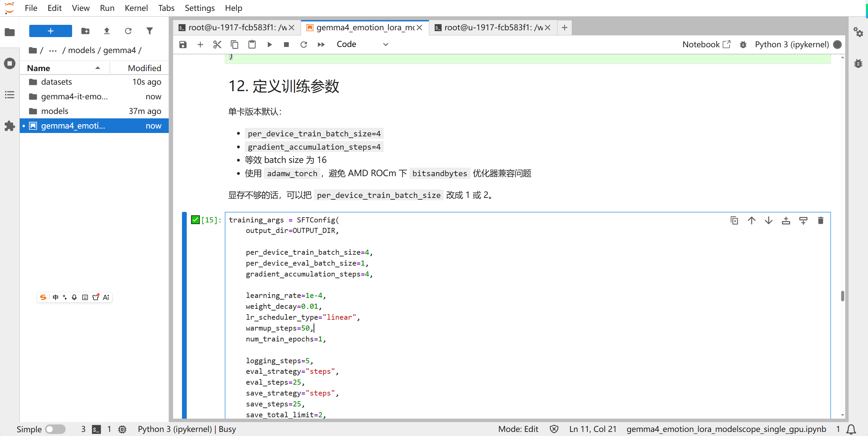Viewport: 868px width, 436px height.
Task: Open Debugger panel on right sidebar
Action: click(x=858, y=64)
